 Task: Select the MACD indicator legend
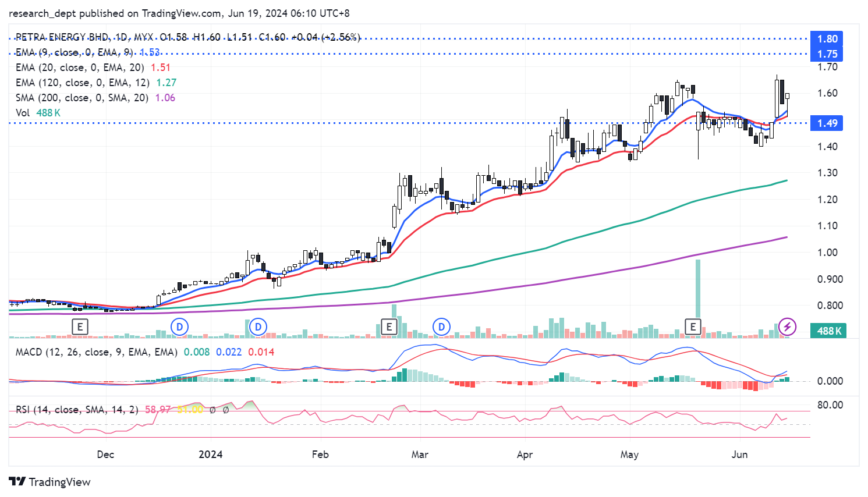click(96, 352)
